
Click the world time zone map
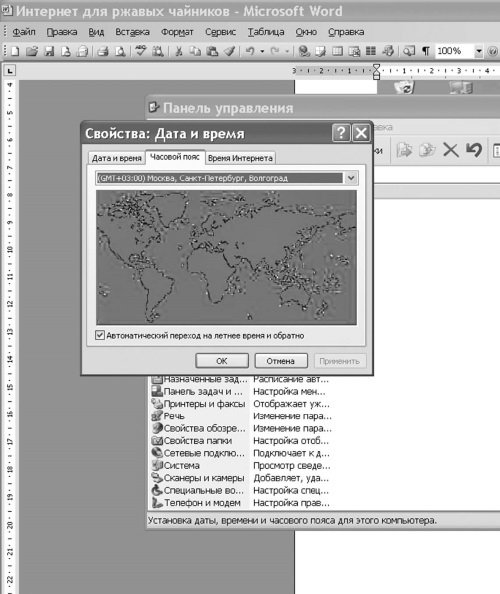coord(226,257)
